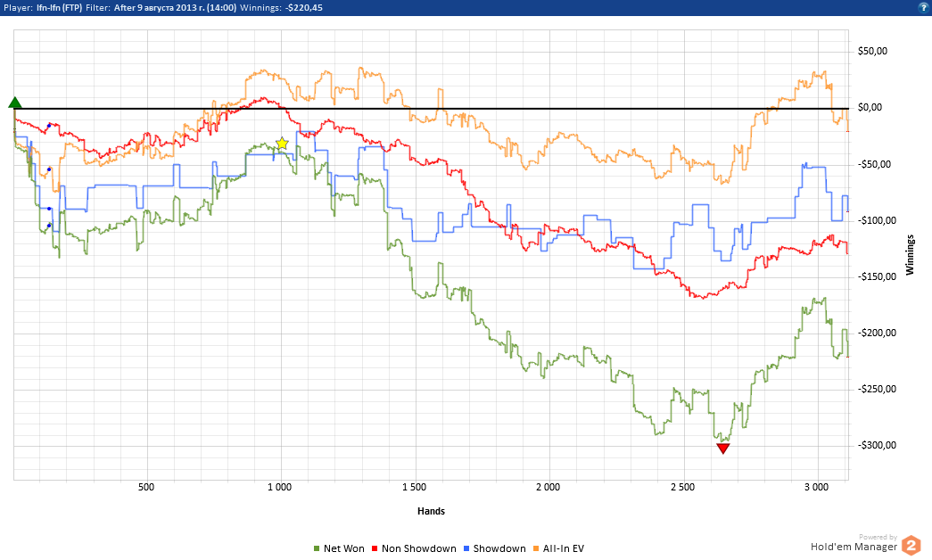Click the Hold'em Manager 2 logo icon

911,545
